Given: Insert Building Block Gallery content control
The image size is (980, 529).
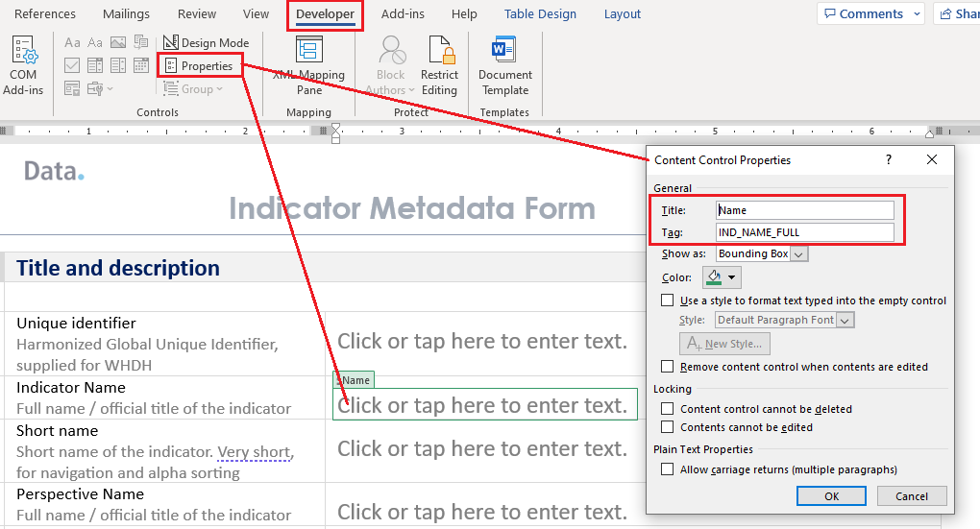Looking at the screenshot, I should pyautogui.click(x=141, y=42).
